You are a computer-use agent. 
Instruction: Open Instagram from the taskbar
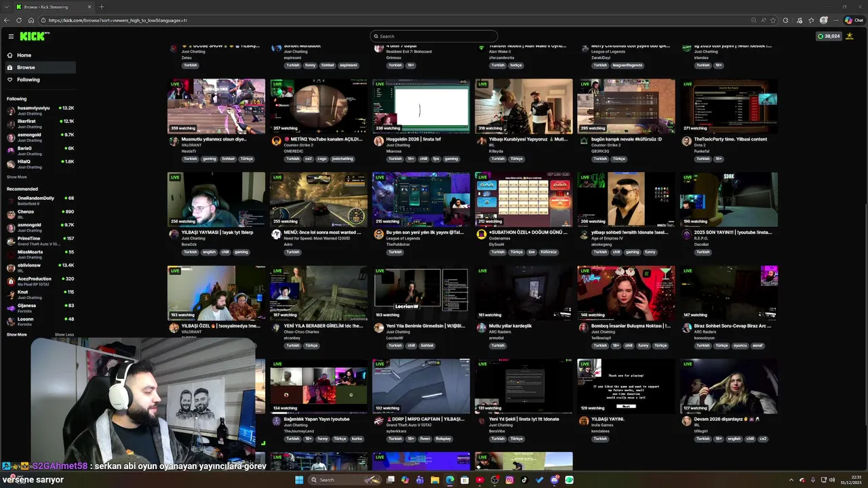click(x=509, y=480)
